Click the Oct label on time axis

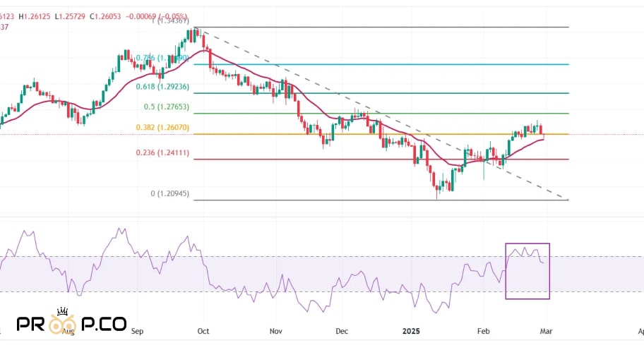click(203, 331)
